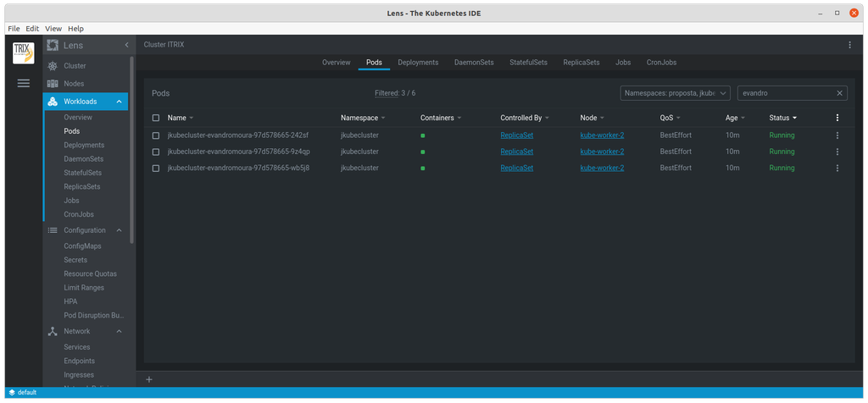Check the box for pod ending wb5j8

156,168
